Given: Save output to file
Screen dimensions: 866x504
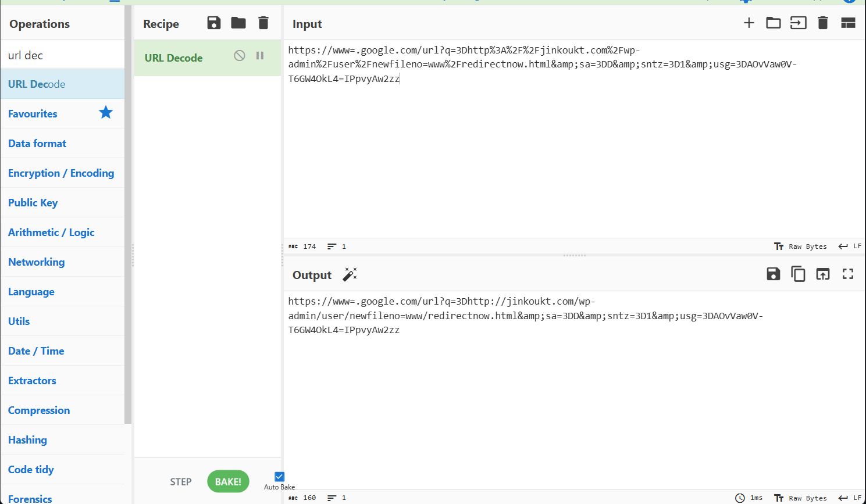Looking at the screenshot, I should [773, 274].
